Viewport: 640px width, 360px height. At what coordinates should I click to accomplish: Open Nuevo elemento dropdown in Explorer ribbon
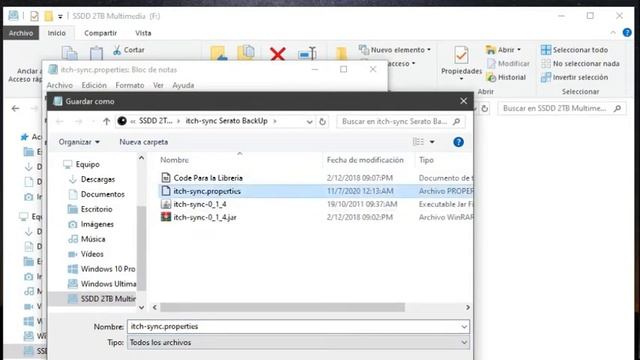pyautogui.click(x=395, y=50)
